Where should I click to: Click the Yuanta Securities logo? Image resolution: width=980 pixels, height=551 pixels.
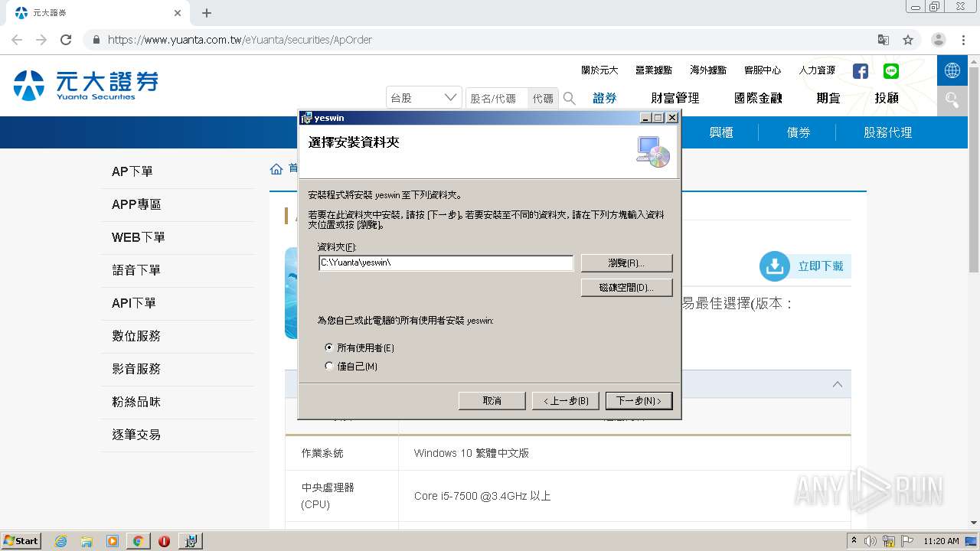tap(86, 85)
